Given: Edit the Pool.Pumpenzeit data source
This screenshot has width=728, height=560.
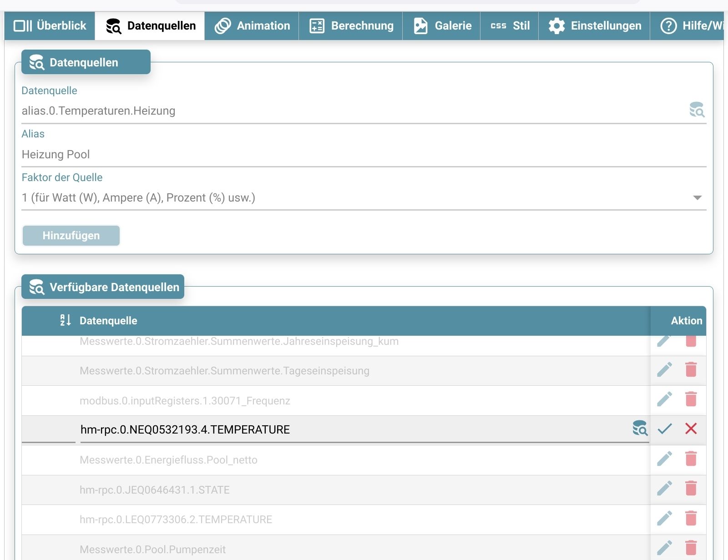Looking at the screenshot, I should point(664,548).
